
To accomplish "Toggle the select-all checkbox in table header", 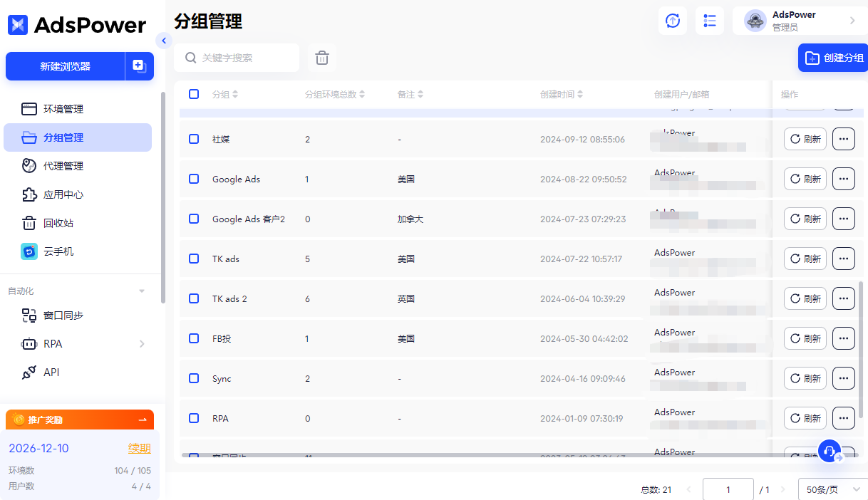I will (x=194, y=94).
